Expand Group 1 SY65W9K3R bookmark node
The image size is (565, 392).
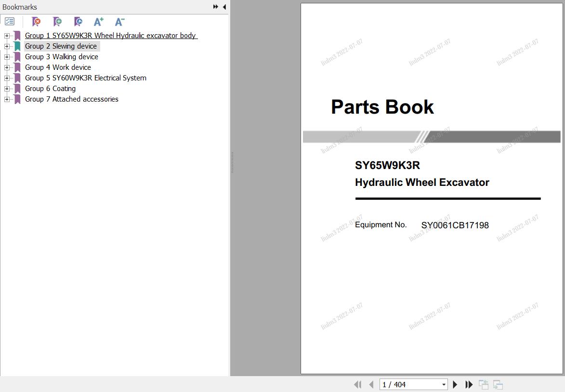7,36
